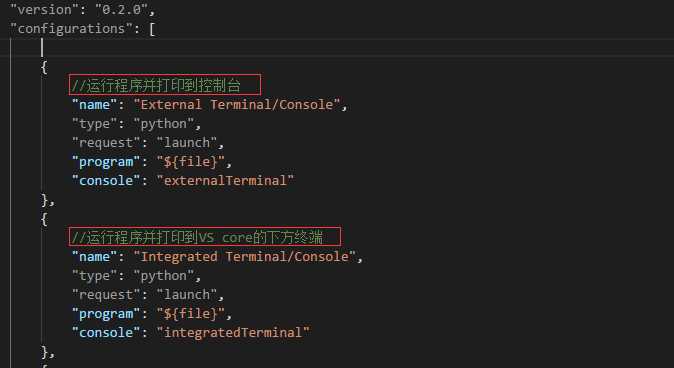Select the "launch" value in the External Terminal block
This screenshot has width=674, height=368.
click(x=186, y=143)
